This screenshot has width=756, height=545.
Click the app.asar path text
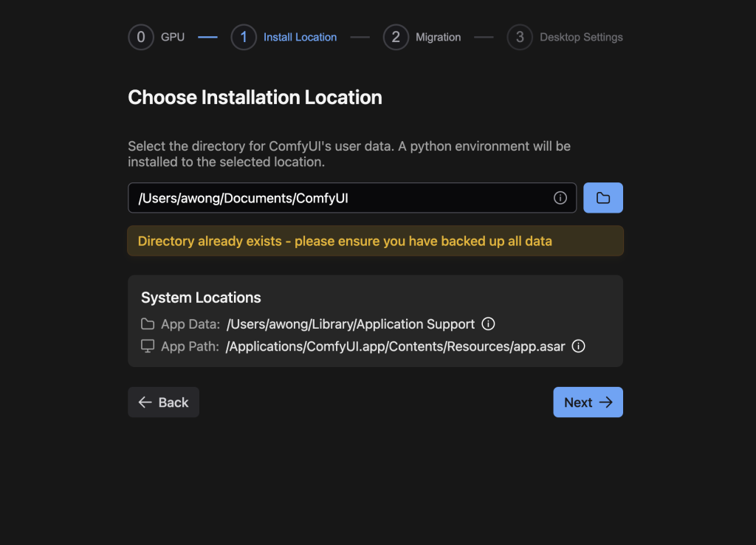pyautogui.click(x=396, y=346)
